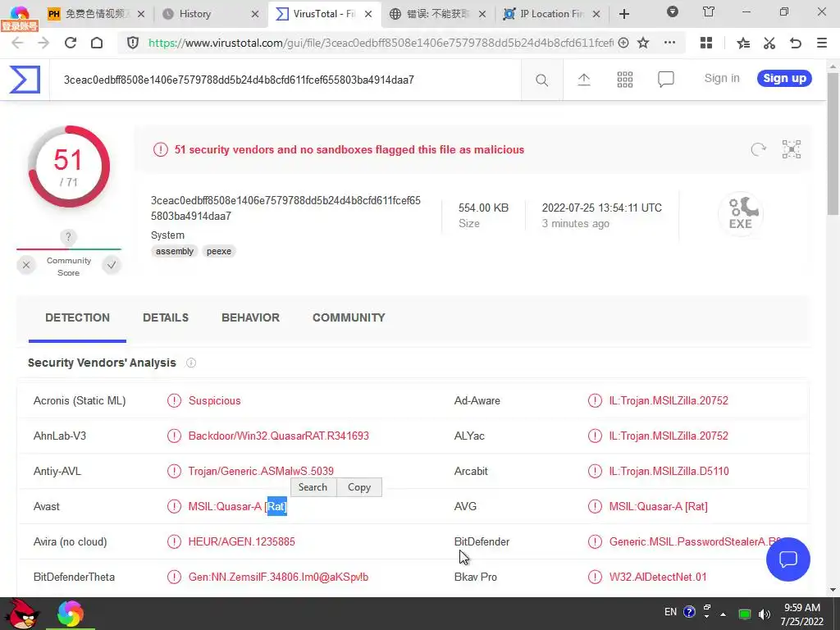Open the apps grid icon in VirusTotal header
840x630 pixels.
pos(624,80)
